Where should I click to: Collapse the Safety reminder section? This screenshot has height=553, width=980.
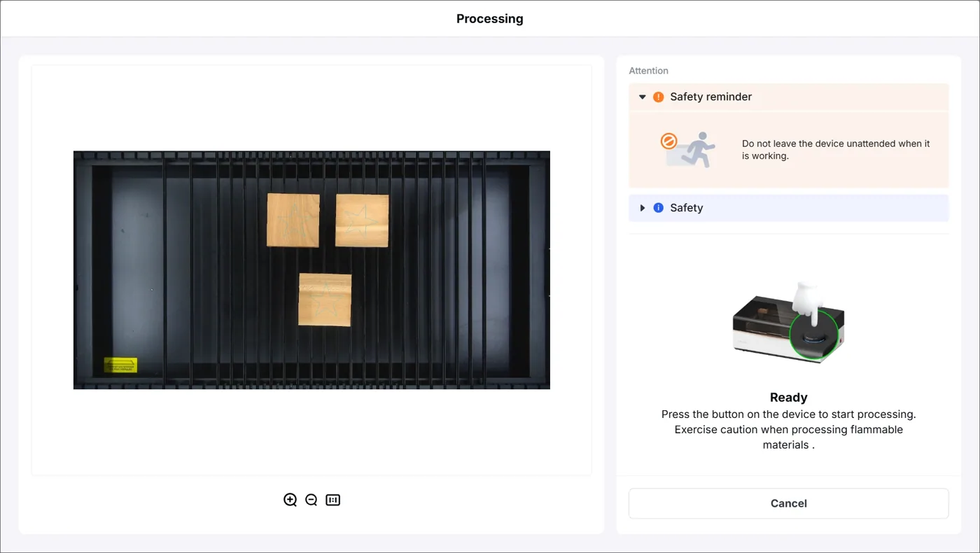(x=642, y=97)
